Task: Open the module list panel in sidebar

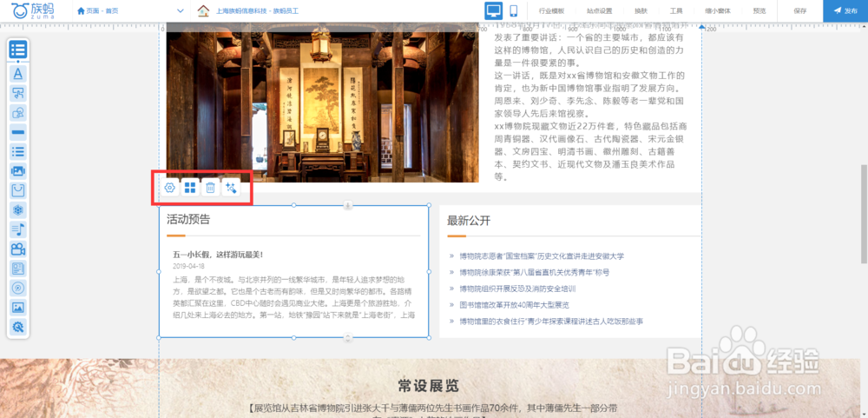Action: point(17,50)
